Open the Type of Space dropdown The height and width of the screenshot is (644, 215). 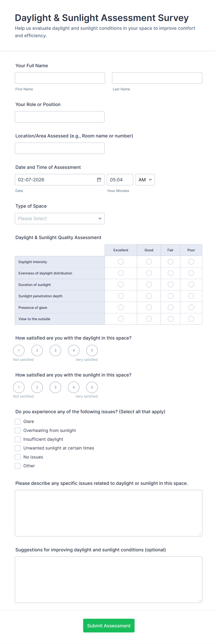(60, 219)
